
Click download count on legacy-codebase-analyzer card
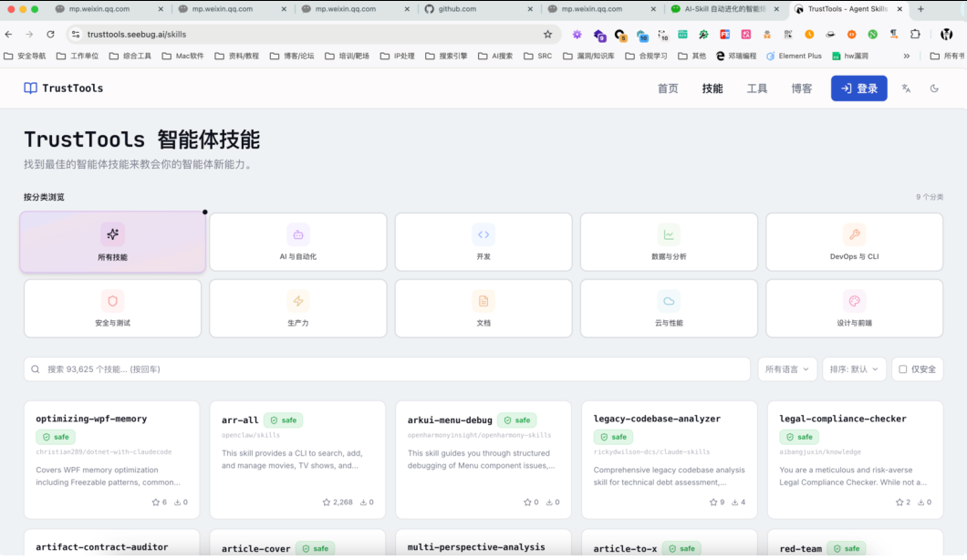[738, 502]
